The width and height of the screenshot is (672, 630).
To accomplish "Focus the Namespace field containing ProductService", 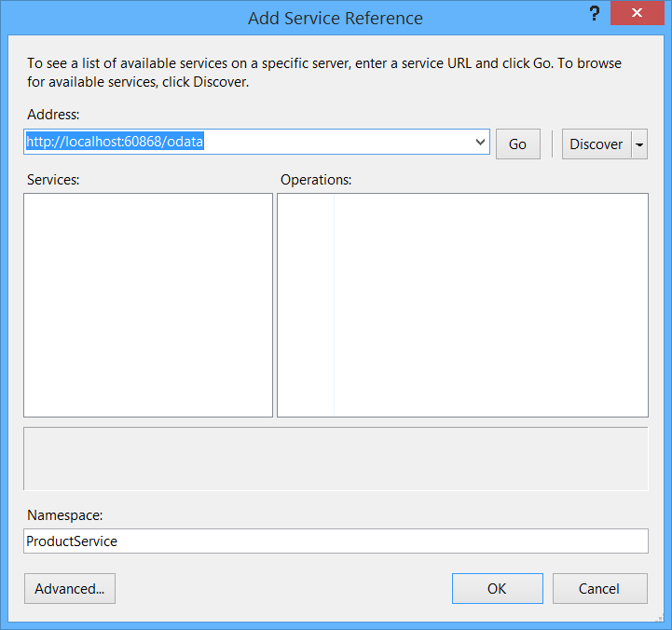I will coord(336,541).
